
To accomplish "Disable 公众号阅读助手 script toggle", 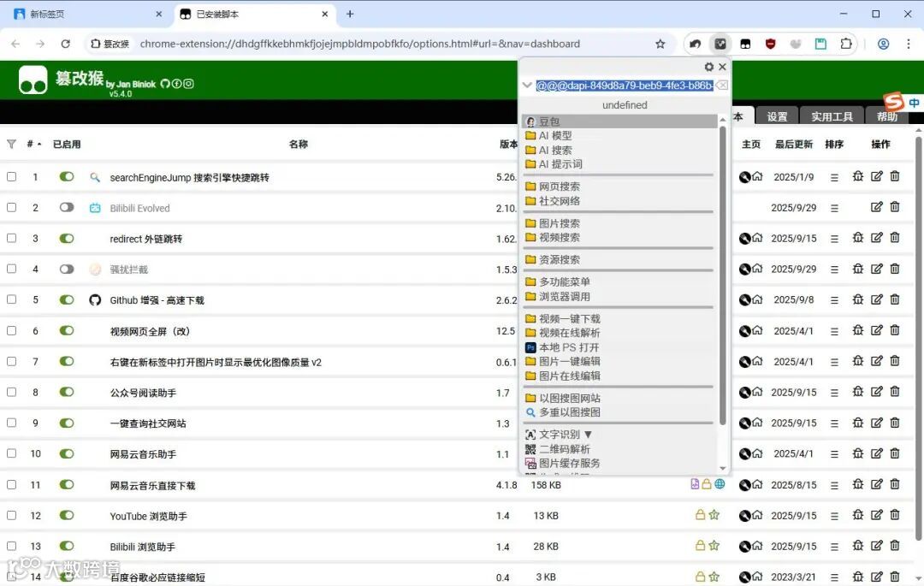I will 67,393.
